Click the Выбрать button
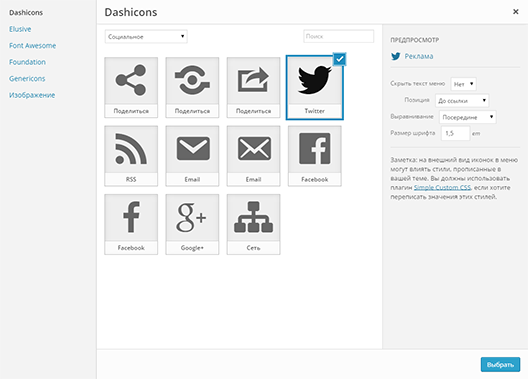 (500, 365)
